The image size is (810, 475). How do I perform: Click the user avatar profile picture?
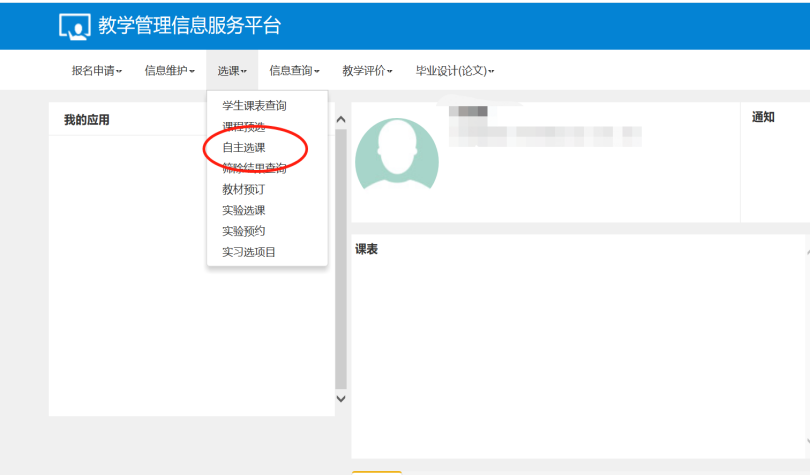396,153
